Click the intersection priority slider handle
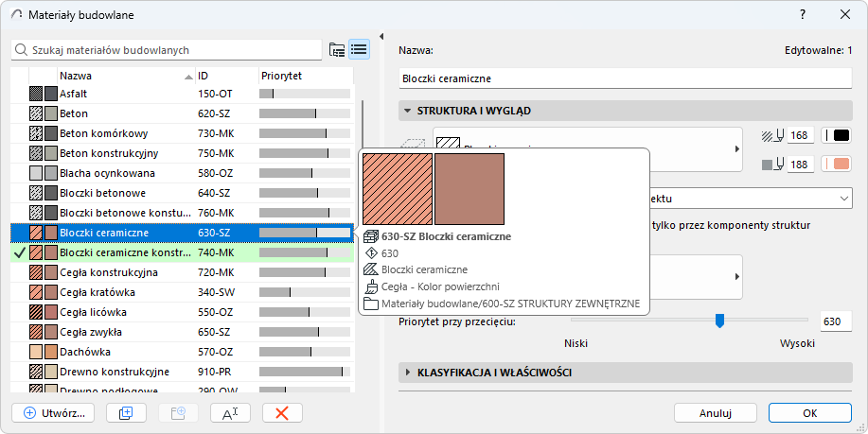868x434 pixels. pos(719,321)
